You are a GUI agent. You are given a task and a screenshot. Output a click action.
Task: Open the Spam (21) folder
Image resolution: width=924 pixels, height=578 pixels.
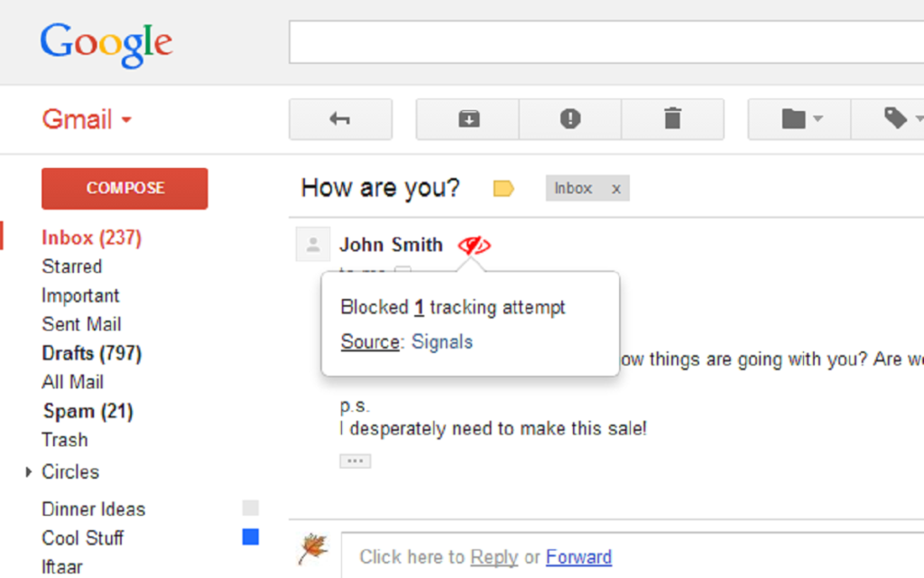pyautogui.click(x=88, y=411)
